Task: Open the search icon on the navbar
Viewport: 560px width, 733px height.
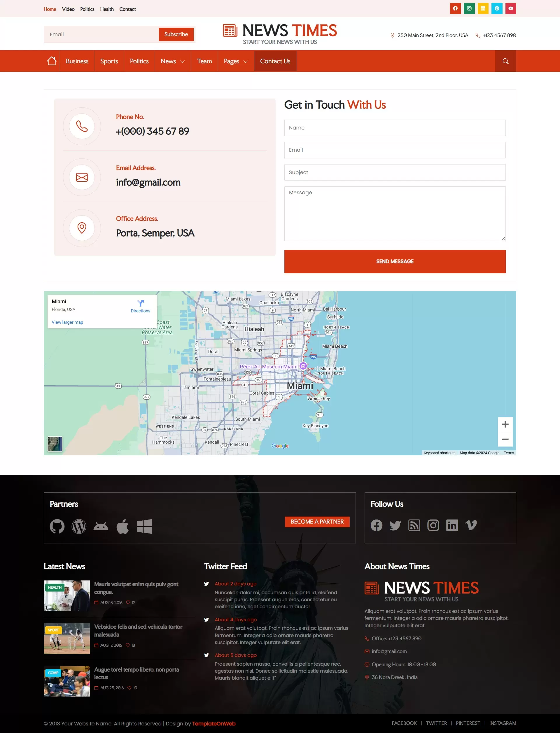Action: click(x=505, y=61)
